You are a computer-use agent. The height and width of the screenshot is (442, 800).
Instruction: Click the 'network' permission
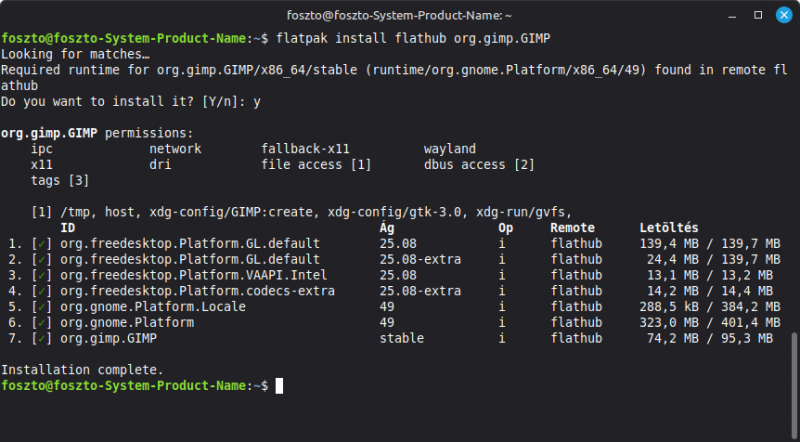coord(176,149)
